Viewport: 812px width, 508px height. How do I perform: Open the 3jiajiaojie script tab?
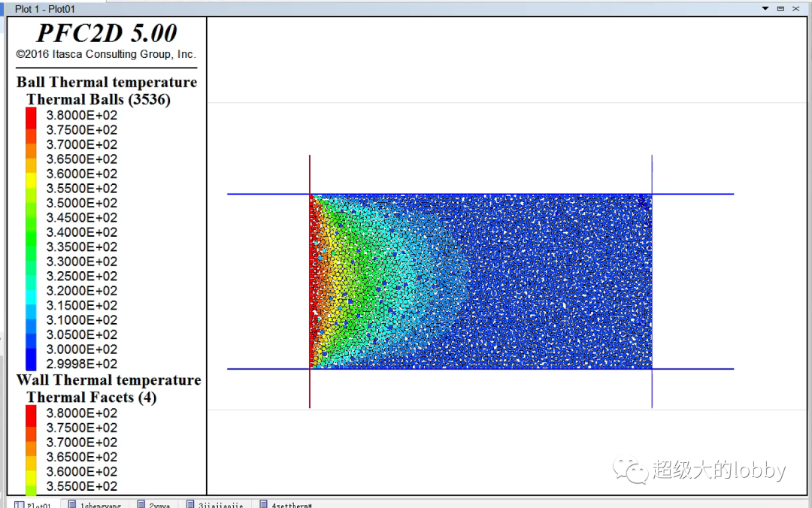coord(215,504)
